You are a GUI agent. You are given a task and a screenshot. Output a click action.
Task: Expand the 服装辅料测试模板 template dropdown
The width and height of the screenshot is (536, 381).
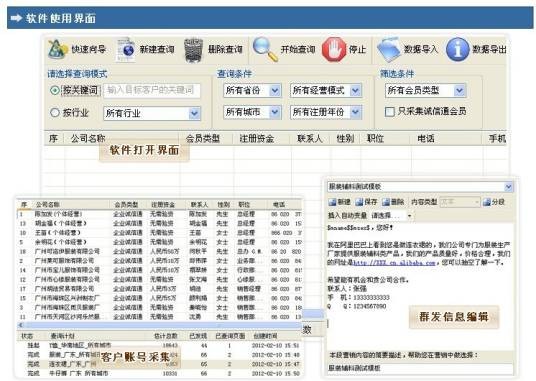pos(508,187)
